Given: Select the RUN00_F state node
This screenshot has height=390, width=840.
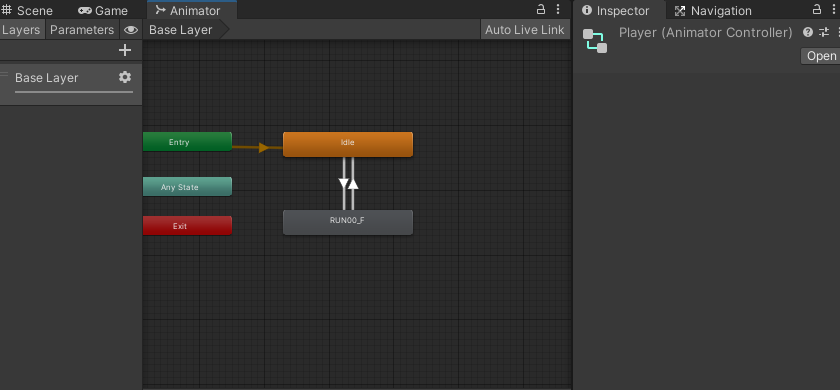Looking at the screenshot, I should pos(348,222).
